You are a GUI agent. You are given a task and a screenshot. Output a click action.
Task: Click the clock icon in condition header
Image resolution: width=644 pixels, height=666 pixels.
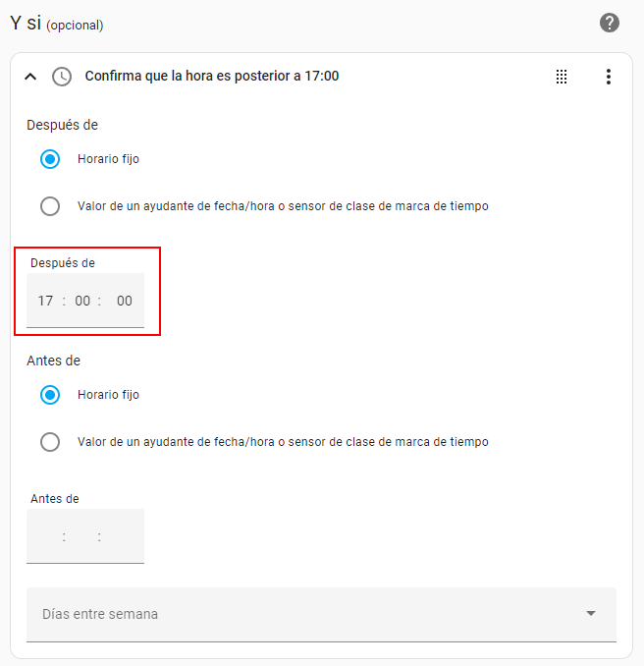click(x=62, y=77)
